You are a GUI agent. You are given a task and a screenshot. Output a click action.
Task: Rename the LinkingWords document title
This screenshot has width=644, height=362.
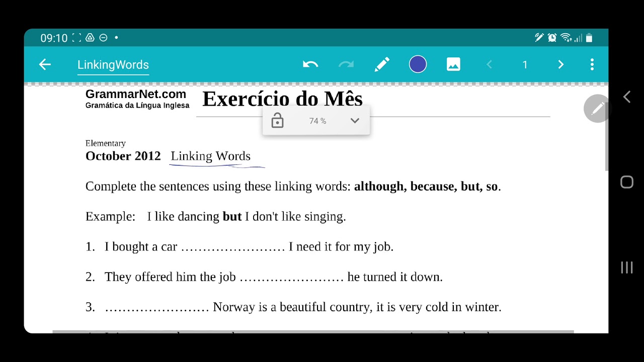(x=113, y=65)
